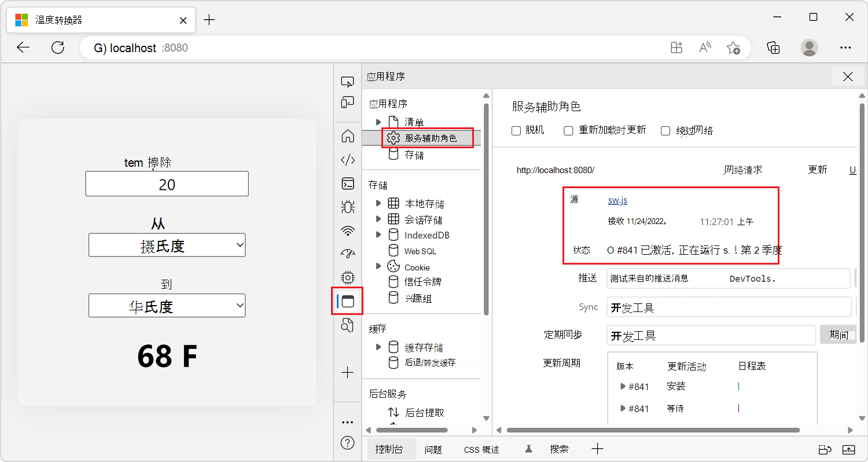Click the 更新 service worker link
868x462 pixels.
[x=818, y=170]
